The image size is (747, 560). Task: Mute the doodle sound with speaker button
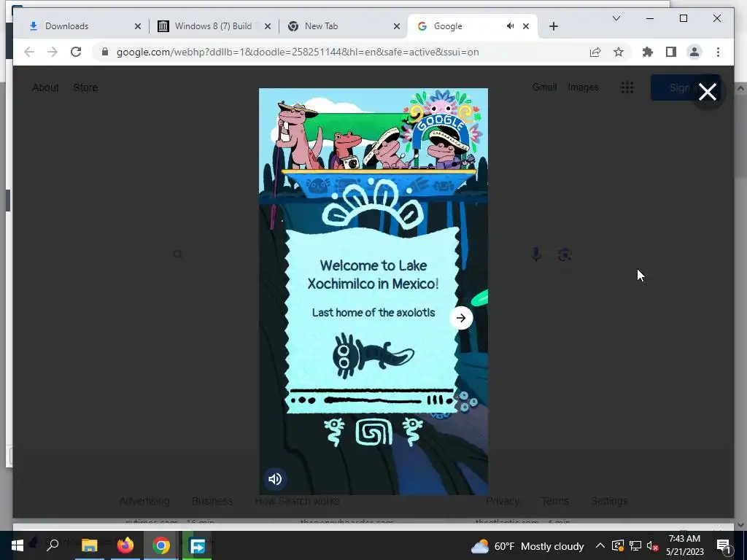[275, 479]
